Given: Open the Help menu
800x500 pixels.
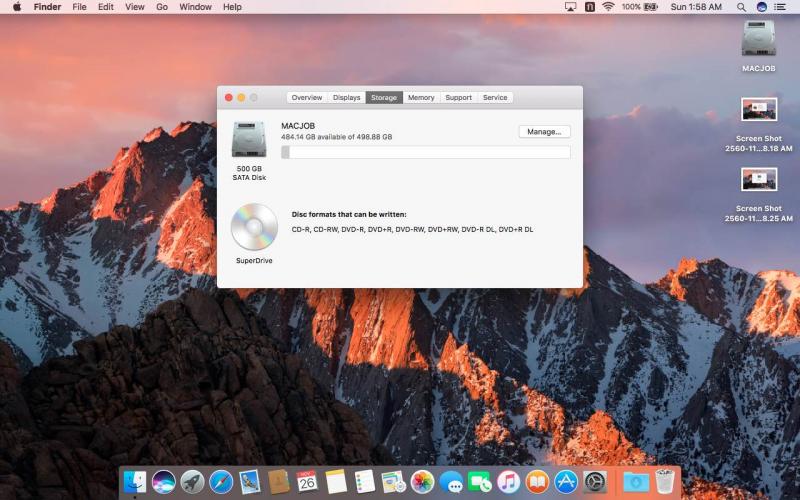Looking at the screenshot, I should [232, 7].
